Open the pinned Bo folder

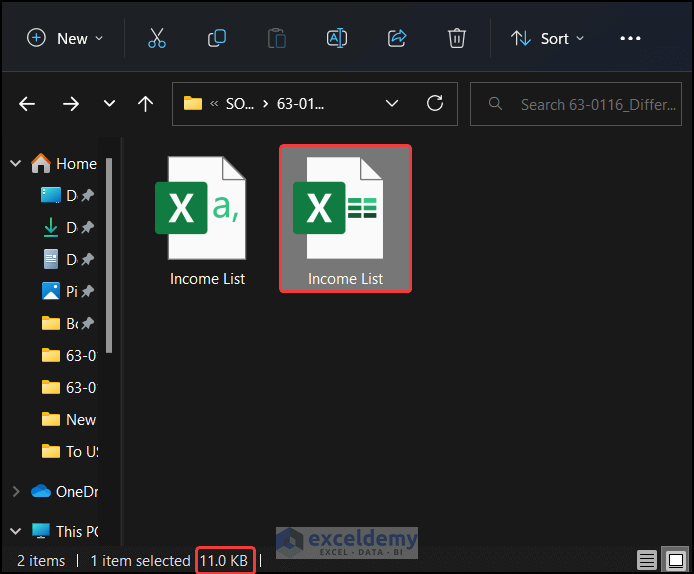coord(66,324)
